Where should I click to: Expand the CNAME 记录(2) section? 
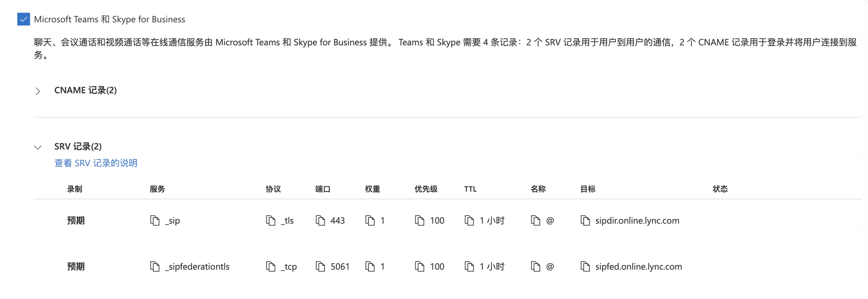38,91
